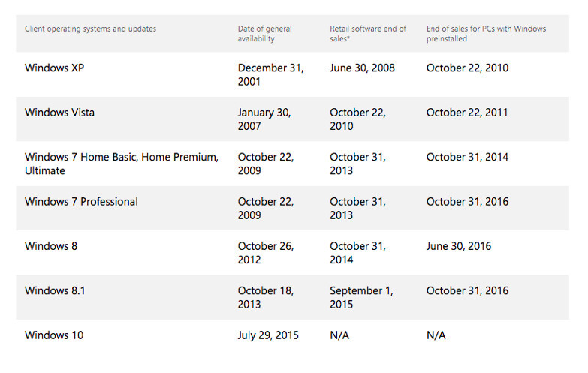This screenshot has height=373, width=588.
Task: Click the Windows 10 row label
Action: (x=54, y=335)
